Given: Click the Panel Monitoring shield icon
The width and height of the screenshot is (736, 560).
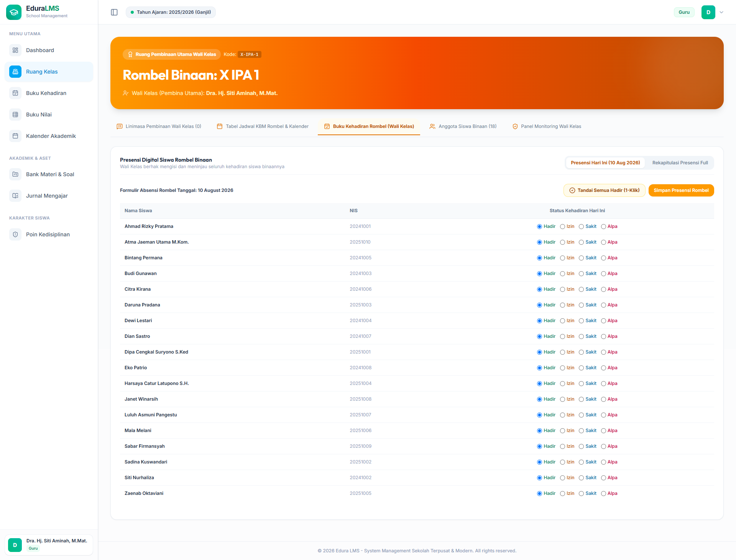Looking at the screenshot, I should [x=515, y=126].
